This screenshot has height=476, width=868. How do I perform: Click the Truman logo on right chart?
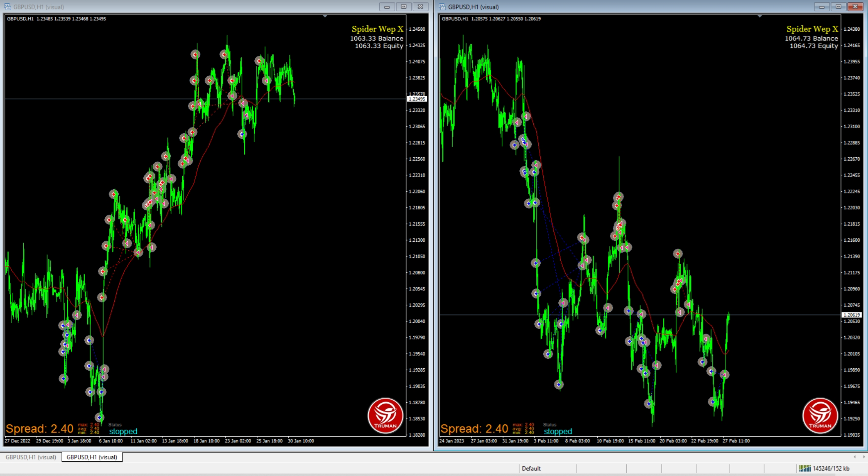pos(819,415)
